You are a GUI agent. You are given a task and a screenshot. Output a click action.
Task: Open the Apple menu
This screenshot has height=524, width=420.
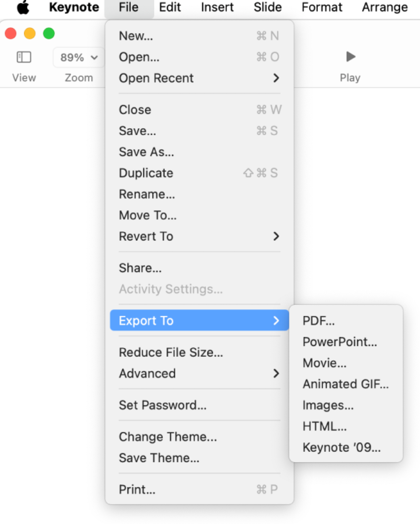pos(23,7)
